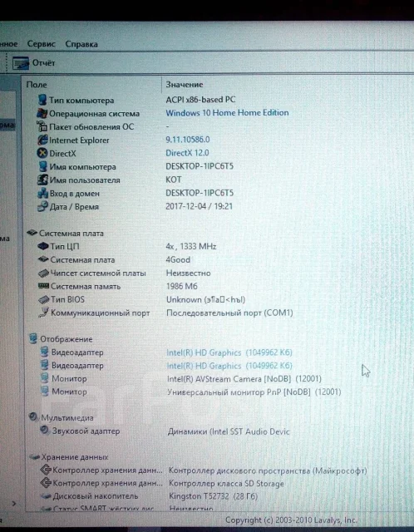The width and height of the screenshot is (414, 532).
Task: Click the Хранение данных section label
Action: click(x=75, y=457)
